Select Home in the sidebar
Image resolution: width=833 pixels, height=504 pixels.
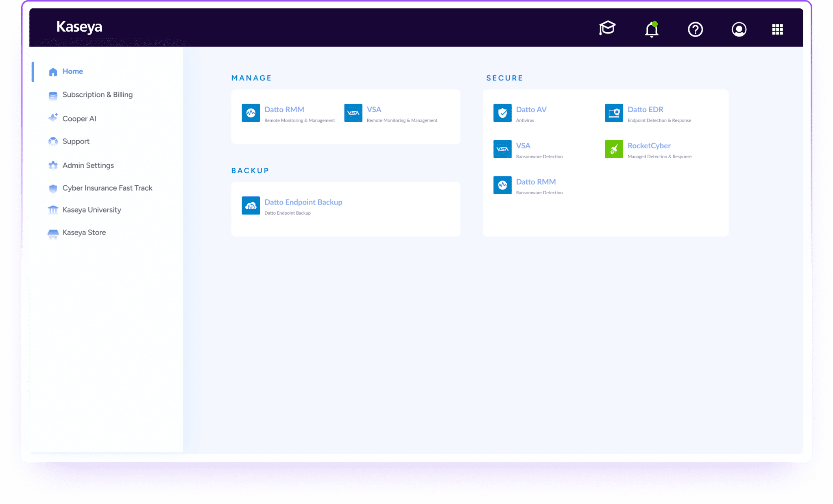coord(72,72)
